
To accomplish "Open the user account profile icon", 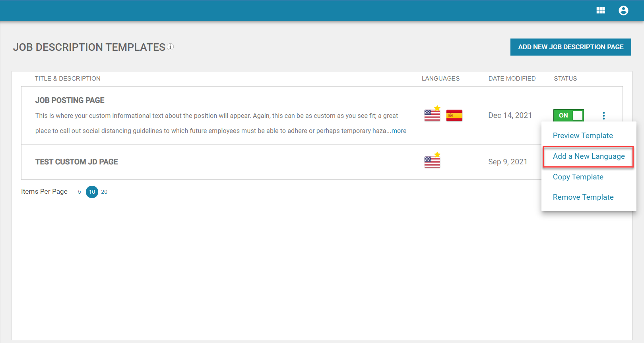I will click(623, 11).
